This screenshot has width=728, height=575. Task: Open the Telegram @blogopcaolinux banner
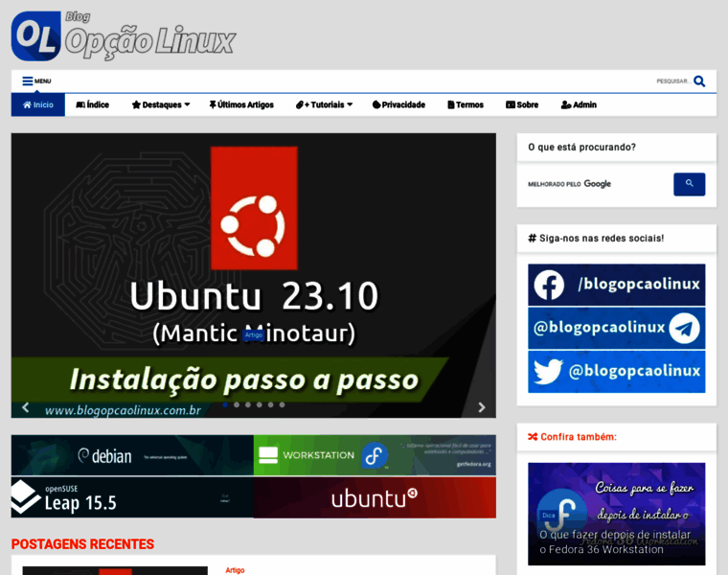(617, 329)
